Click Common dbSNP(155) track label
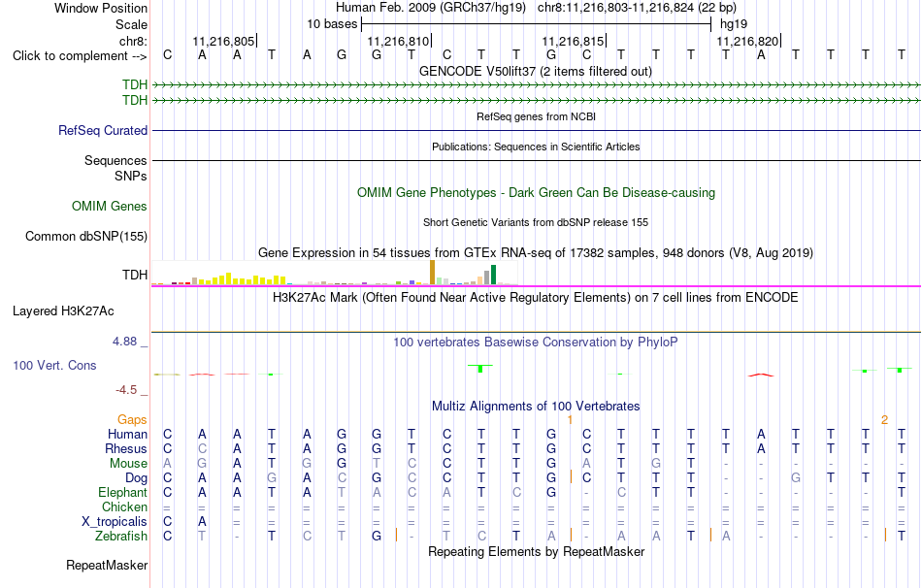This screenshot has width=922, height=588. point(86,237)
